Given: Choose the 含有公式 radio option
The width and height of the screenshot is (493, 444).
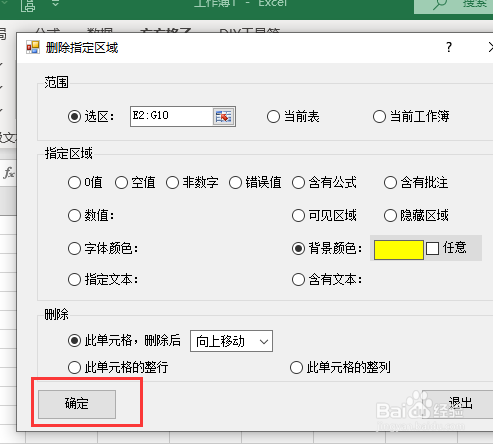Looking at the screenshot, I should pyautogui.click(x=298, y=183).
